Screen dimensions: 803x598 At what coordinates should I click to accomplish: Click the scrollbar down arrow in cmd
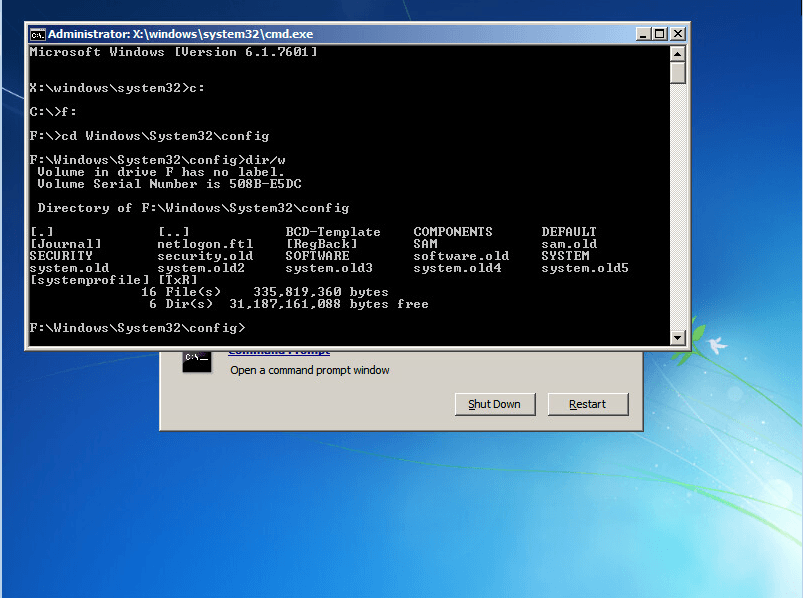pyautogui.click(x=677, y=337)
